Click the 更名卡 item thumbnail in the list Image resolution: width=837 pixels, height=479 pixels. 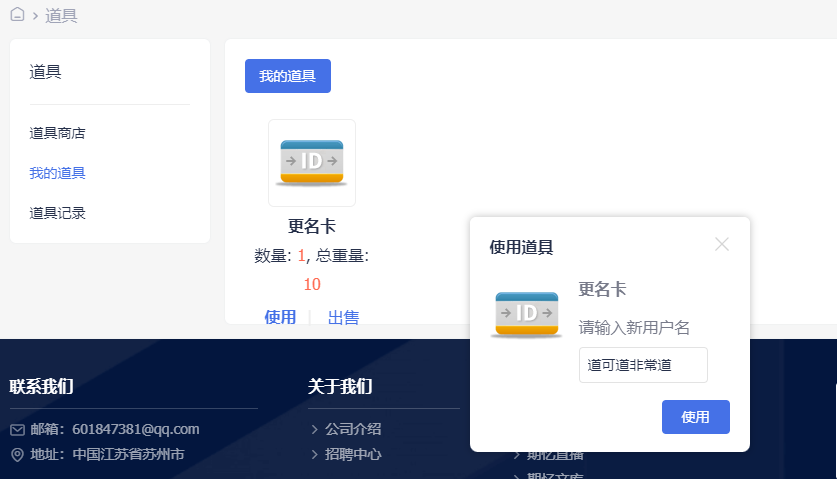[312, 163]
